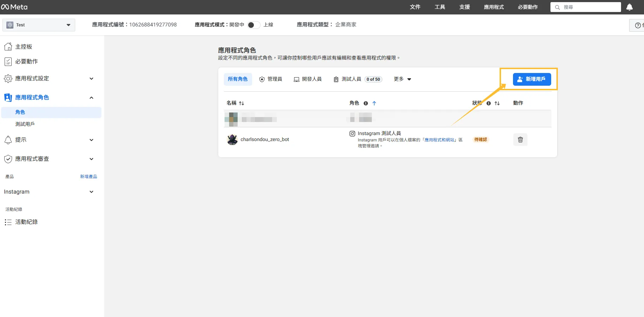Switch to the 開發人員 tab

308,79
